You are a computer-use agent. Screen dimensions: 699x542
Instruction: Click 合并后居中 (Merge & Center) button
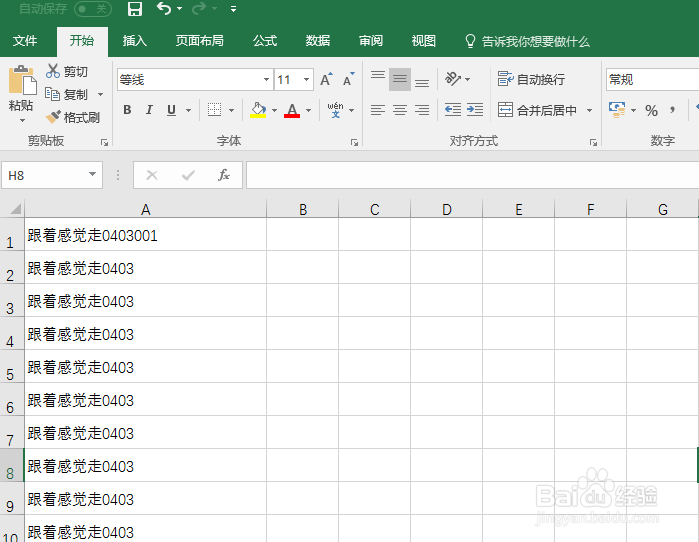tap(537, 110)
